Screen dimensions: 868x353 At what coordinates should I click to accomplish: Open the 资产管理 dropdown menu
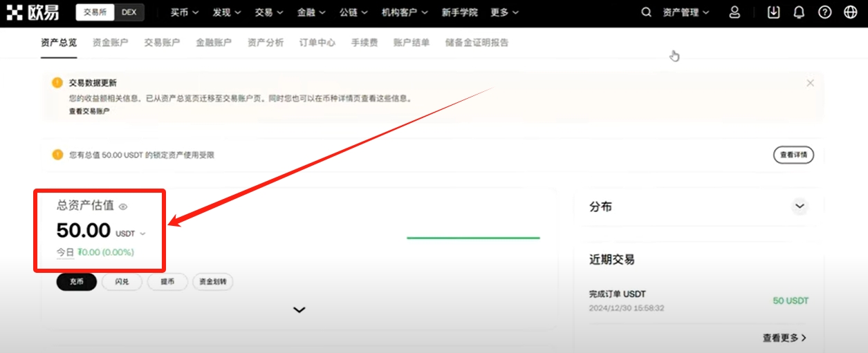tap(685, 12)
